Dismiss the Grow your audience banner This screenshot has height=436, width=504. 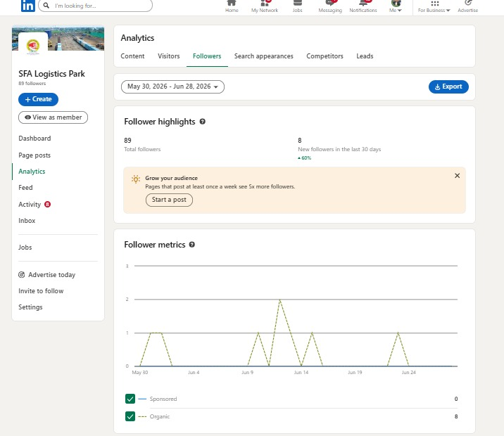[x=457, y=176]
